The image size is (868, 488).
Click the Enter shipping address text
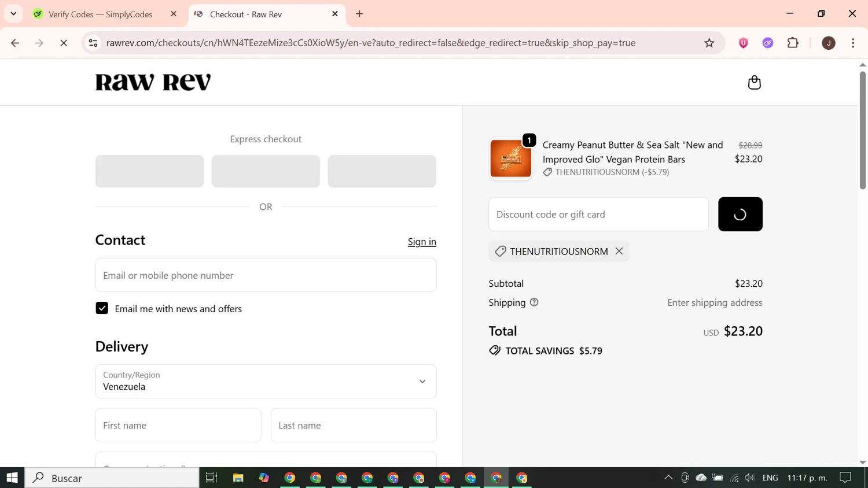715,302
